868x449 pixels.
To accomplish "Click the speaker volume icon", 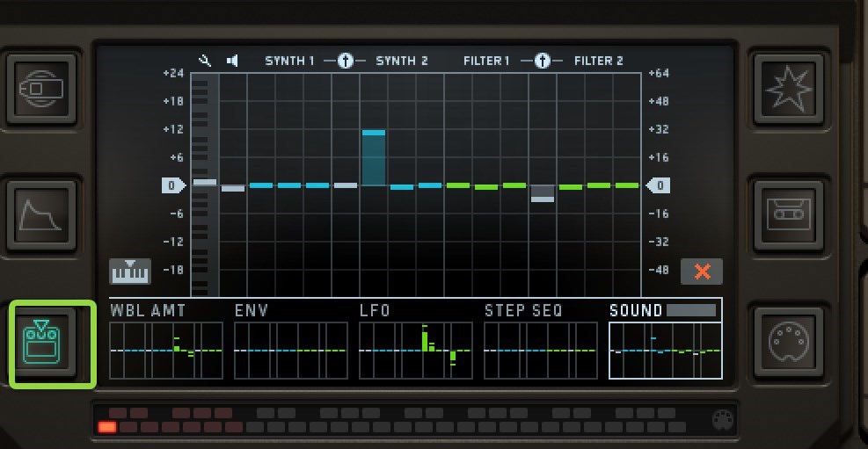I will pyautogui.click(x=232, y=61).
